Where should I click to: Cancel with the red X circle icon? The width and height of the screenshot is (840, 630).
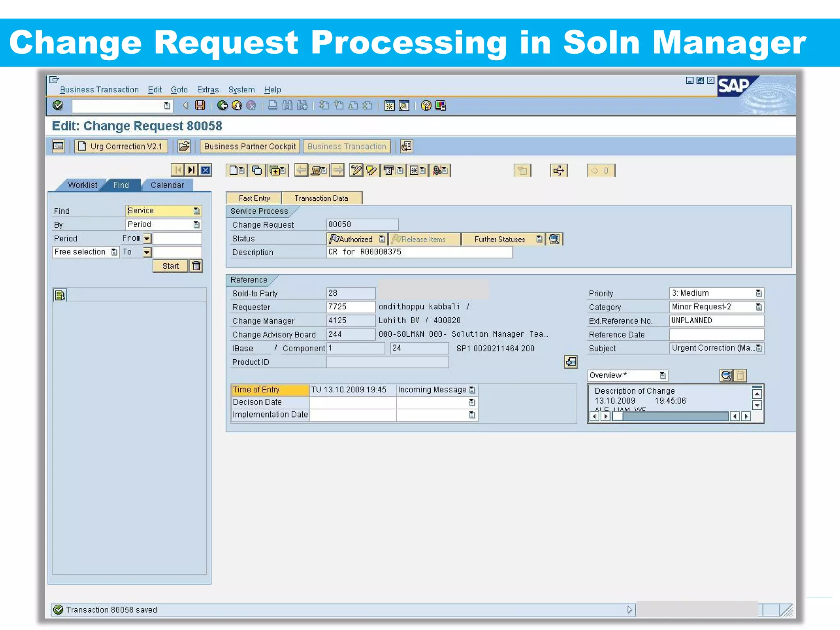click(x=251, y=105)
